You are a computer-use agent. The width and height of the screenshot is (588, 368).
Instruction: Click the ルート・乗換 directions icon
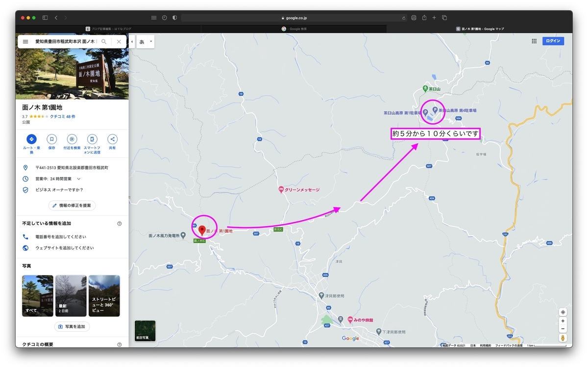pos(31,139)
